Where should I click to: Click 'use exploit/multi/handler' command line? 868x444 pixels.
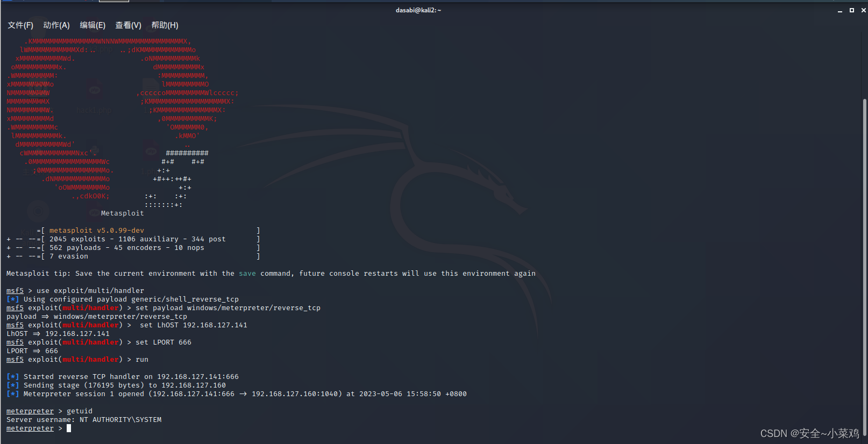click(x=90, y=291)
